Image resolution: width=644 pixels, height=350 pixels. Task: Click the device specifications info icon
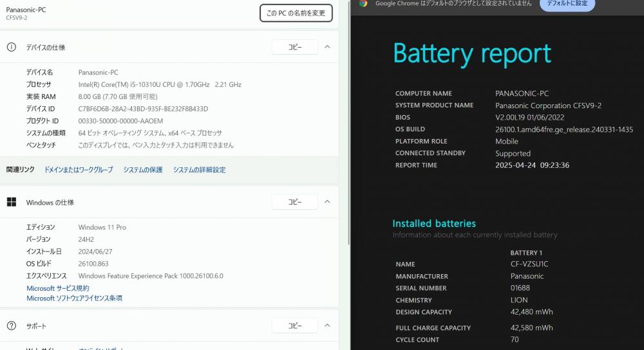pyautogui.click(x=12, y=47)
